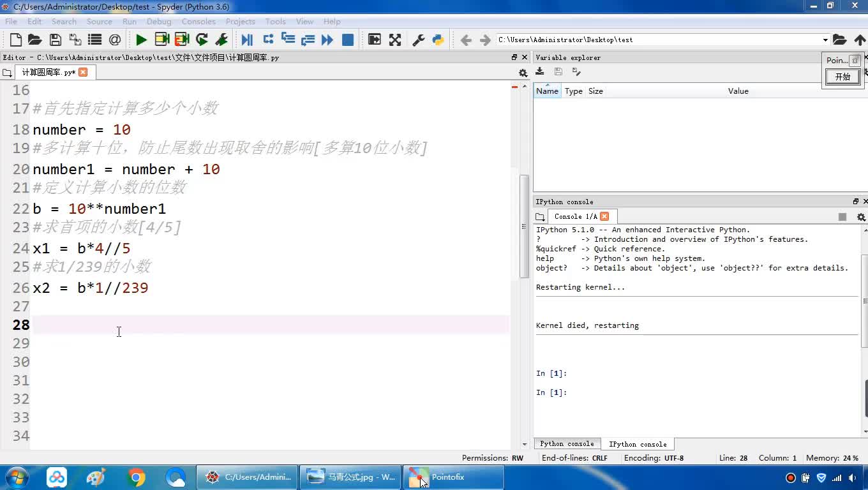Click the New file icon
The image size is (868, 490).
16,40
